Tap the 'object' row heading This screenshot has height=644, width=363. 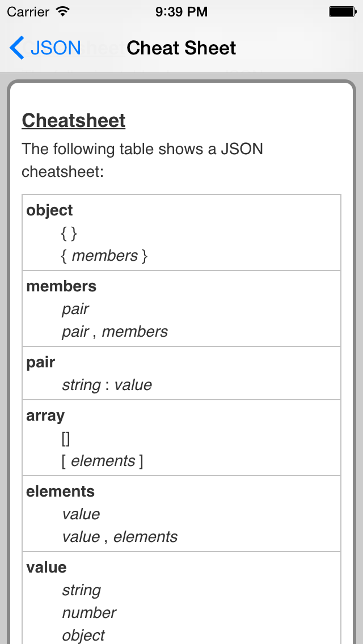[x=49, y=210]
